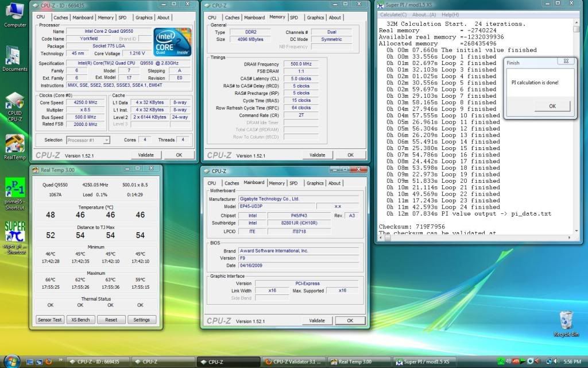This screenshot has height=368, width=588.
Task: Open the Documents desktop icon
Action: 14,59
